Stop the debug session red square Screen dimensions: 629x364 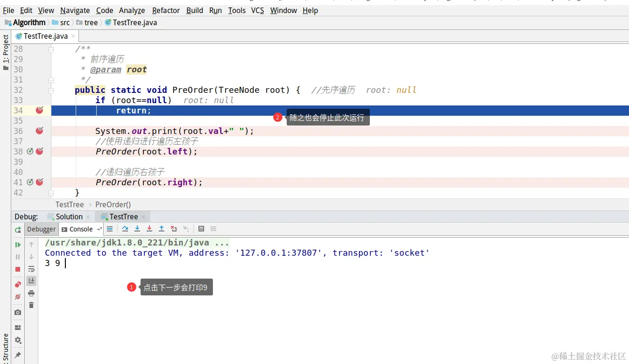18,269
